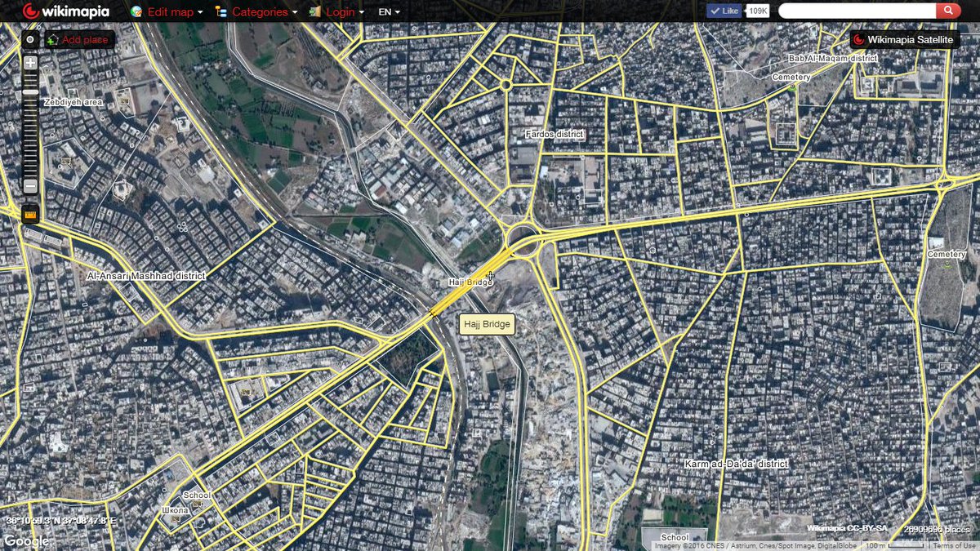
Task: Expand the Edit map dropdown menu
Action: click(x=200, y=12)
